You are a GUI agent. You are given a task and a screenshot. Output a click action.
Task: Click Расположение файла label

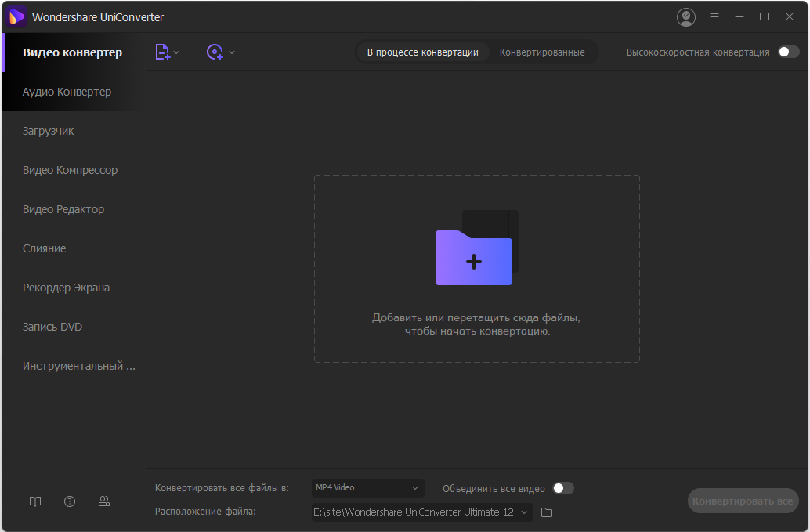pos(205,512)
